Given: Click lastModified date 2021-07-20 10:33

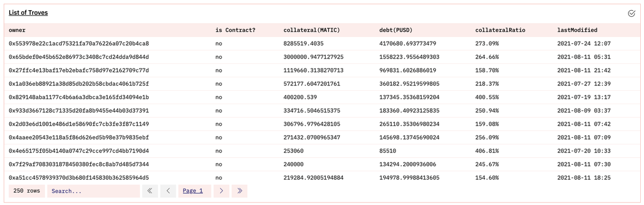Looking at the screenshot, I should click(584, 151).
